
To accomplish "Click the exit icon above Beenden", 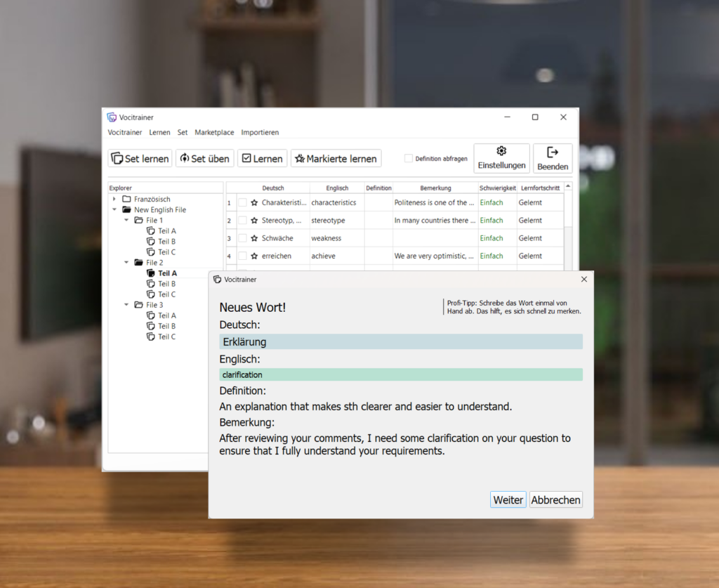I will (553, 152).
